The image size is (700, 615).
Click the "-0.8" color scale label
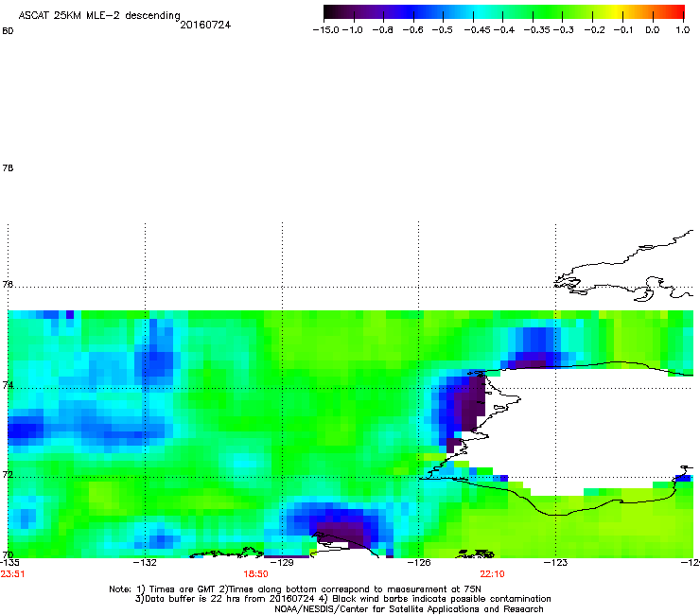[382, 30]
